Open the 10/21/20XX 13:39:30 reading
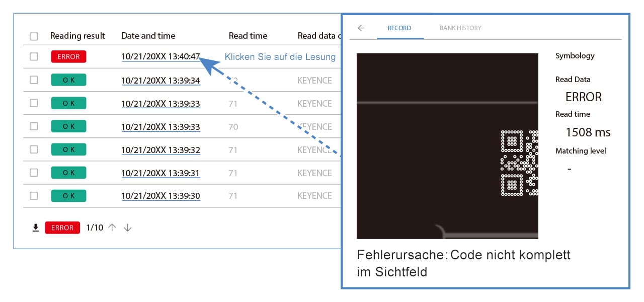Viewport: 644px width, 302px height. (161, 196)
